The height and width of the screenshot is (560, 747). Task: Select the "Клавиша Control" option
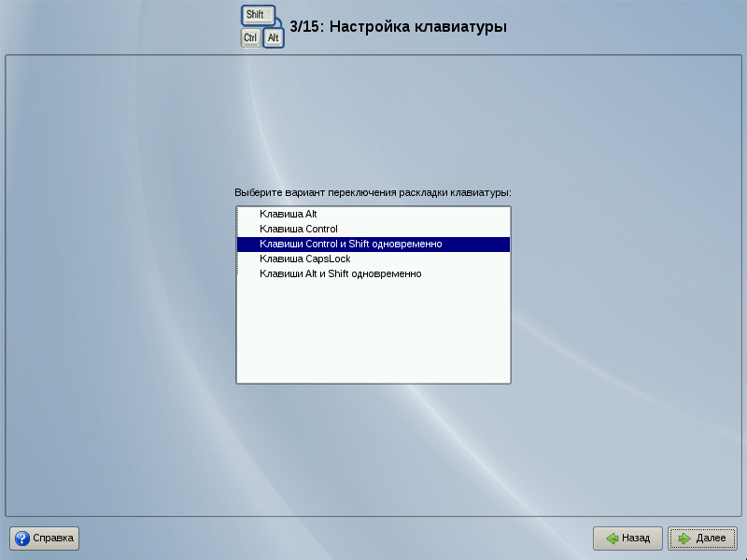point(299,229)
